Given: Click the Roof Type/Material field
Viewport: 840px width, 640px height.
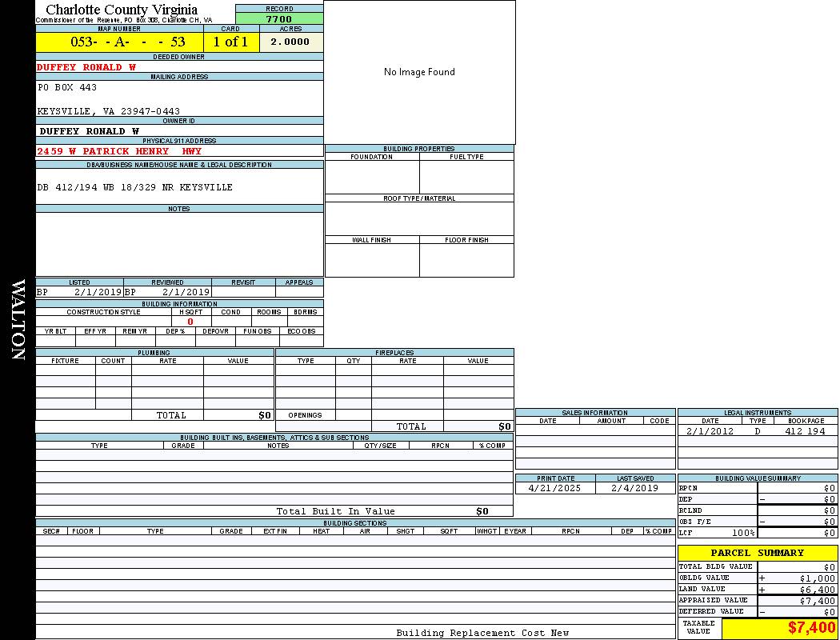Looking at the screenshot, I should [x=419, y=218].
